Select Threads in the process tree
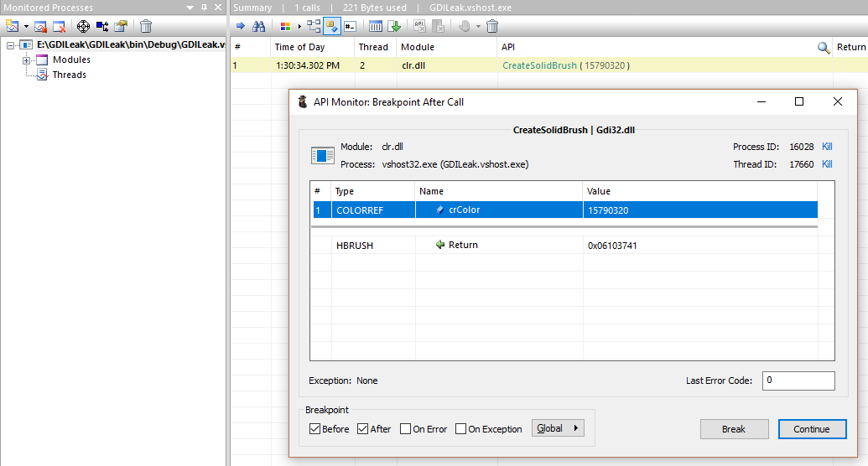The height and width of the screenshot is (466, 868). pos(70,75)
